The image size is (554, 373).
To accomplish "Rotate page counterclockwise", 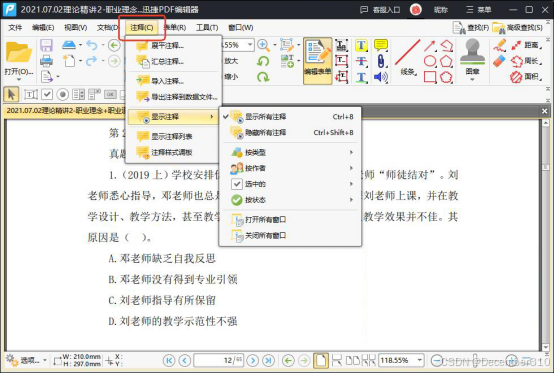I will pos(263,61).
